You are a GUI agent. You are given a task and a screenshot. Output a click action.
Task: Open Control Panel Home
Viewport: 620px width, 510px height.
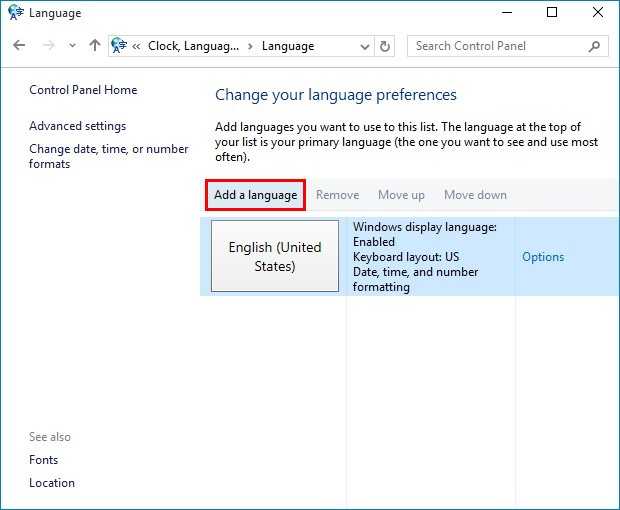coord(83,90)
